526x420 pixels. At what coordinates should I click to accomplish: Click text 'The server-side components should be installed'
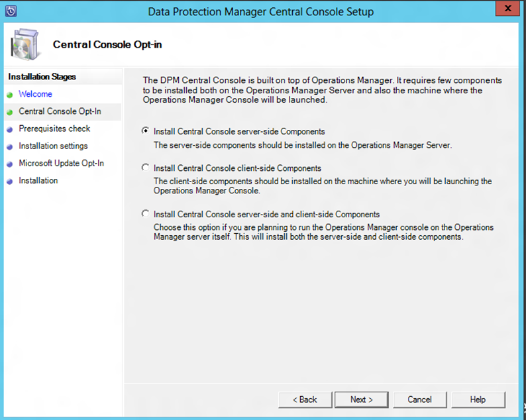303,145
